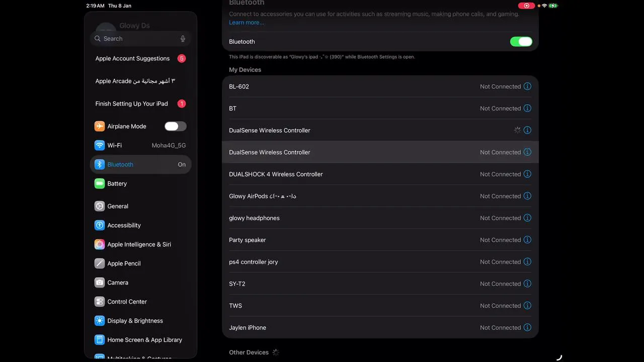Tap the Learn more link
644x362 pixels.
247,23
